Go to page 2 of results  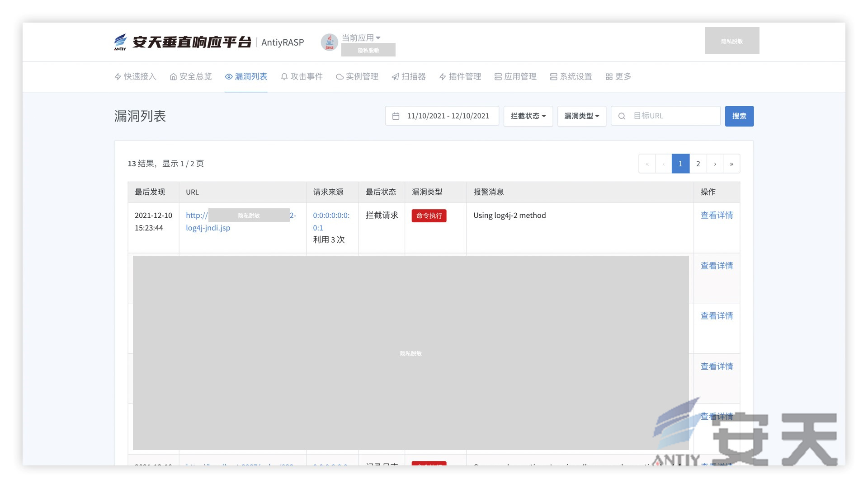tap(698, 164)
